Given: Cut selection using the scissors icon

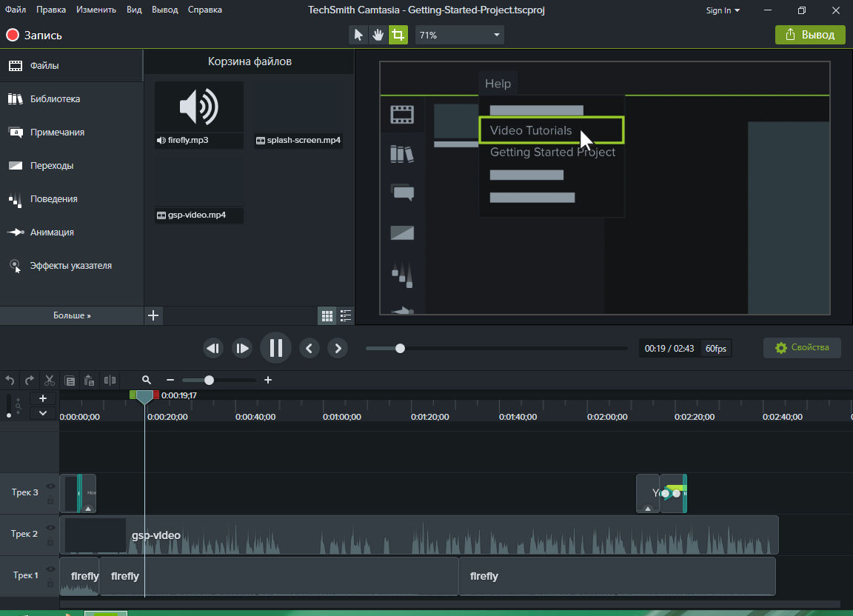Looking at the screenshot, I should point(49,380).
